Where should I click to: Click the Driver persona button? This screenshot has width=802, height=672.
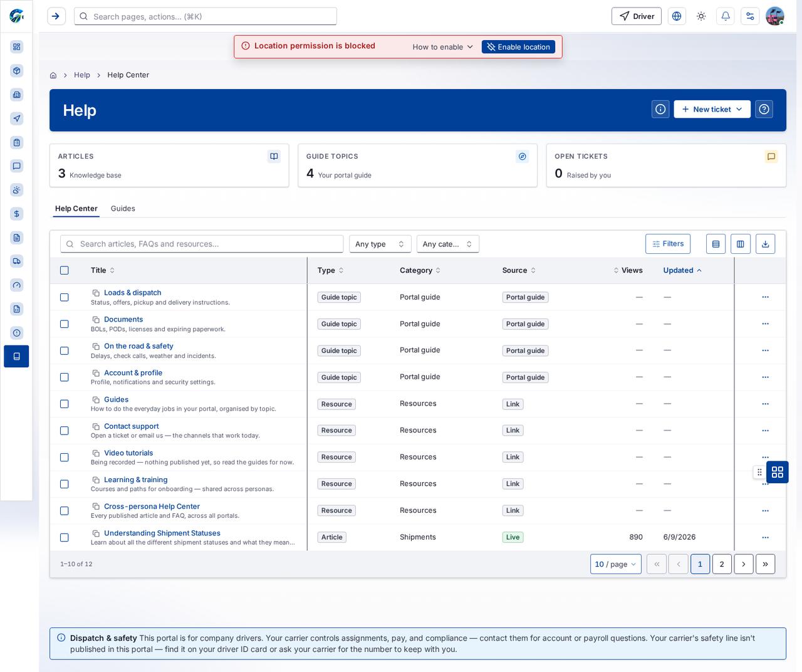637,16
